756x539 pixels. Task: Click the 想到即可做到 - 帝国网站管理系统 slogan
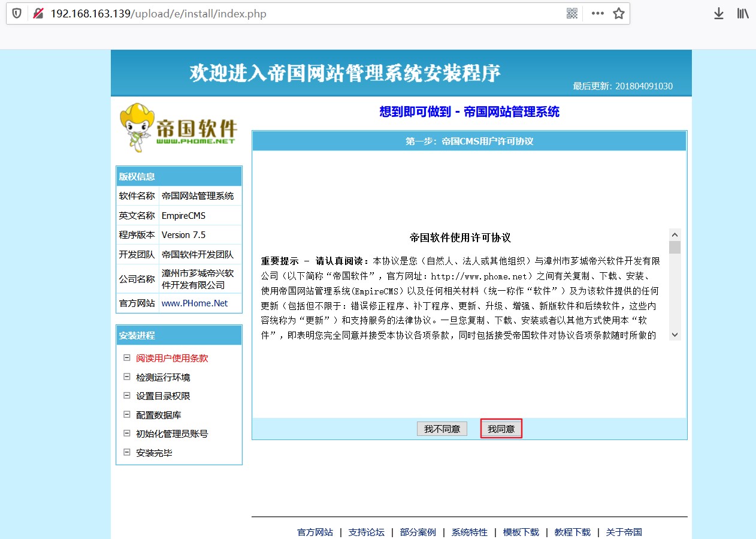tap(469, 112)
